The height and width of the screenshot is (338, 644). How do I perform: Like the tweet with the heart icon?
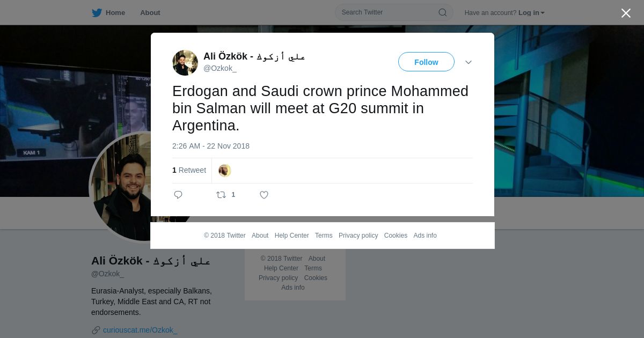pos(264,195)
